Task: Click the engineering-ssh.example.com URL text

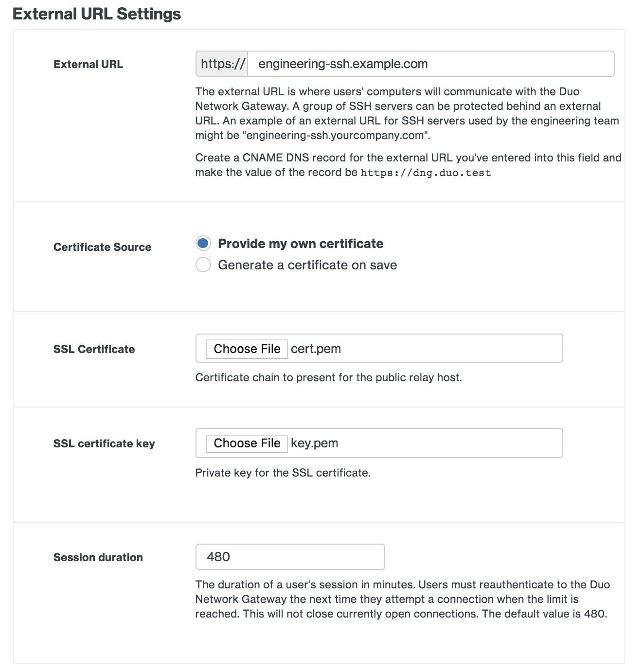Action: (x=343, y=63)
